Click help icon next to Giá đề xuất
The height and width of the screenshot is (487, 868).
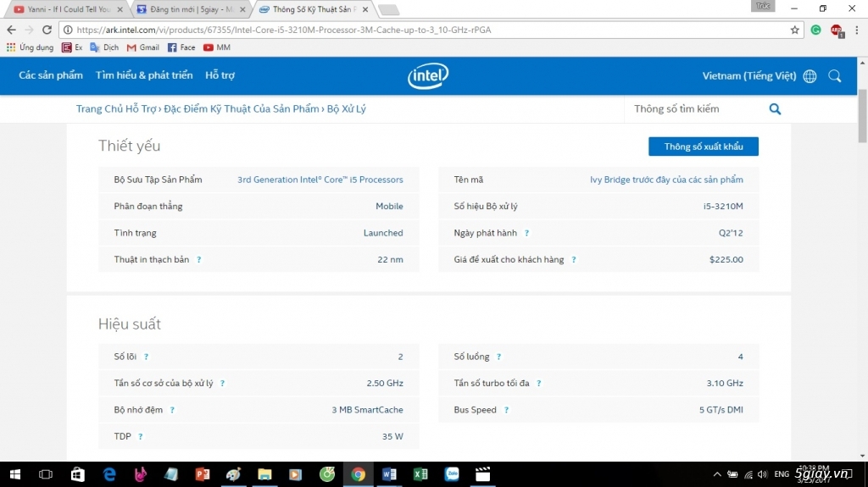[x=574, y=259]
